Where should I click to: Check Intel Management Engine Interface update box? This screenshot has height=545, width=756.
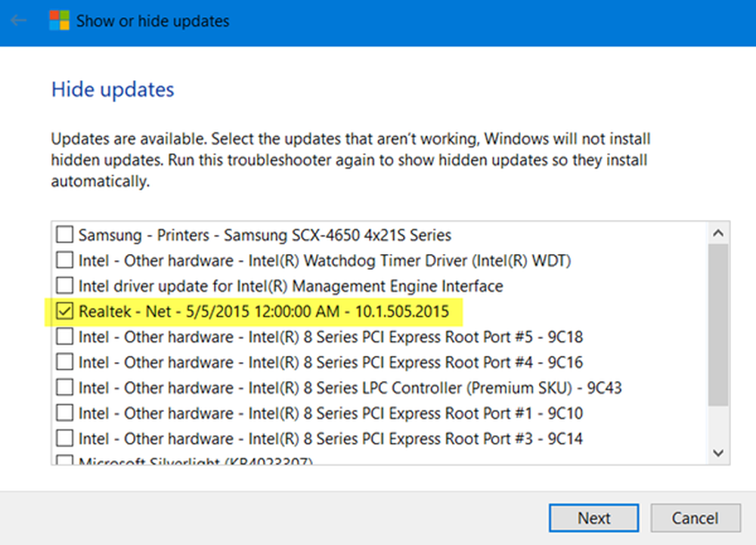[x=64, y=286]
